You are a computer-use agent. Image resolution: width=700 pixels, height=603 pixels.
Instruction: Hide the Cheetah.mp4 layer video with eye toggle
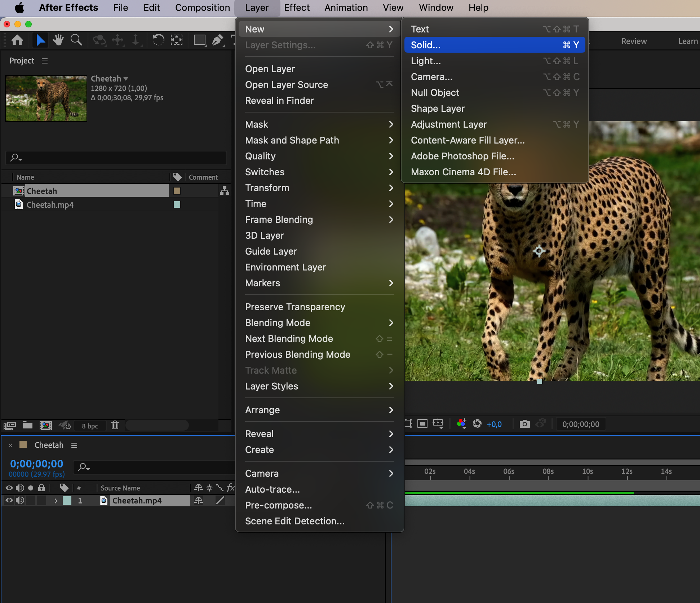9,500
